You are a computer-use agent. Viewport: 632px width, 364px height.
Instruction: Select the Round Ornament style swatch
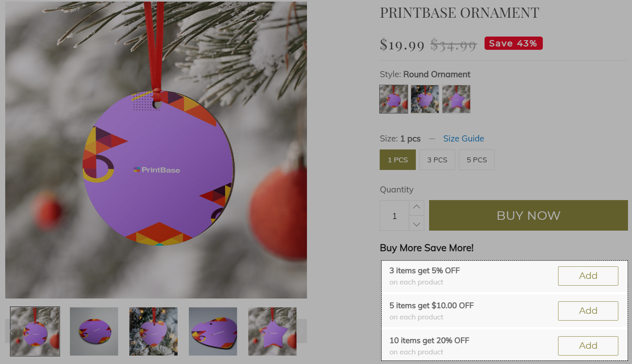(394, 99)
